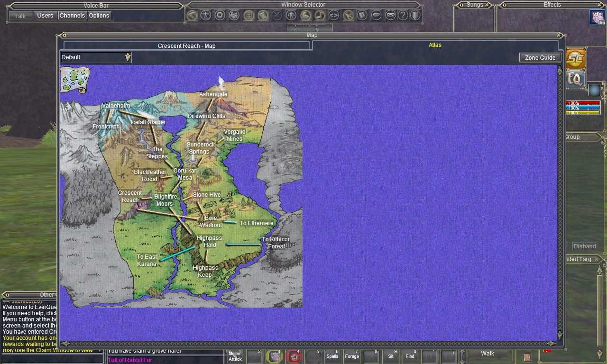This screenshot has height=364, width=607.
Task: Select To East Karana on the atlas
Action: [147, 260]
